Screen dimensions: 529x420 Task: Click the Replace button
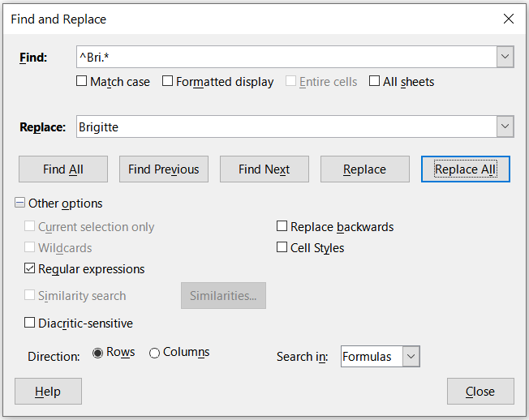[x=364, y=169]
